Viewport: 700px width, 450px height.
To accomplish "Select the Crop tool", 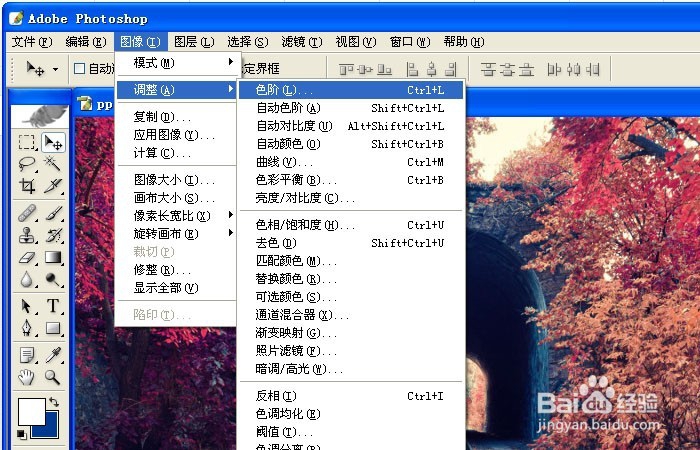I will (x=27, y=185).
